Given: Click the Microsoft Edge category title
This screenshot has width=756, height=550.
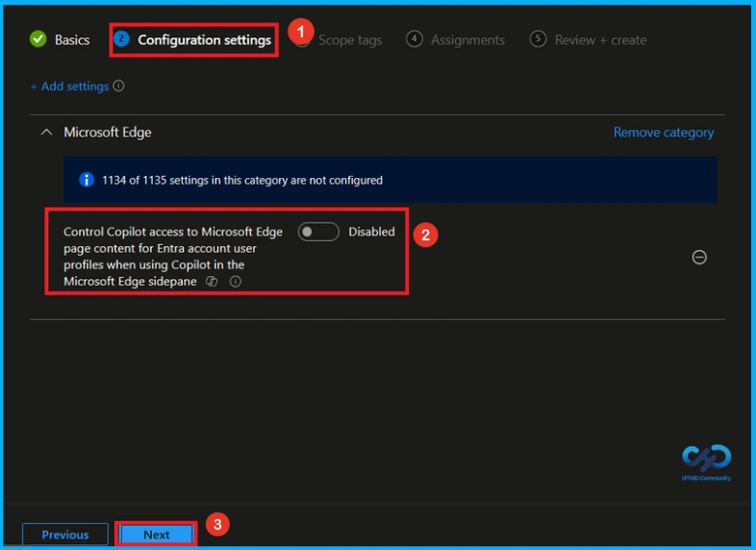Looking at the screenshot, I should click(x=108, y=132).
